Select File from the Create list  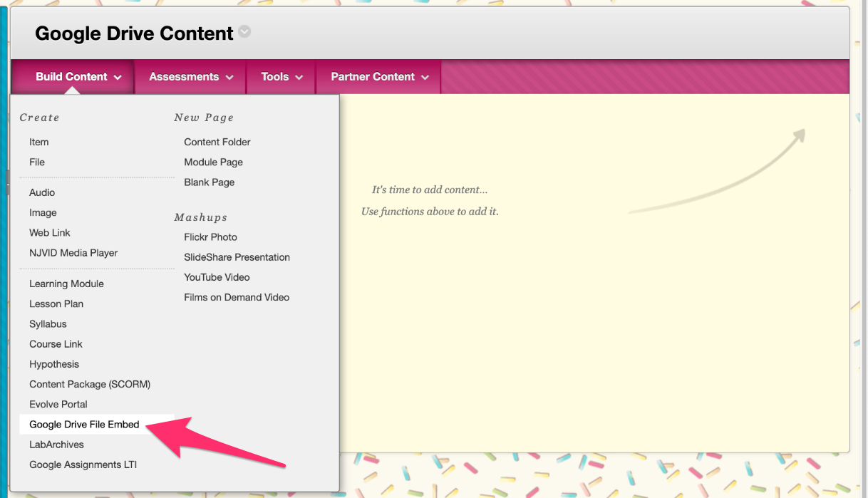37,162
